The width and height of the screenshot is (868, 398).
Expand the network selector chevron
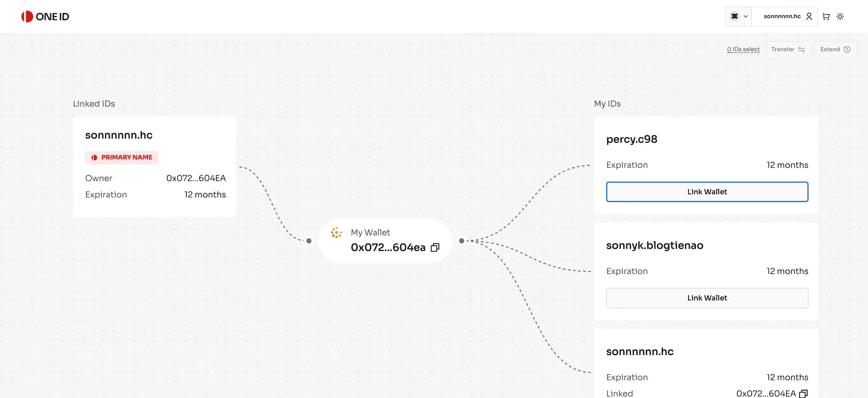745,16
